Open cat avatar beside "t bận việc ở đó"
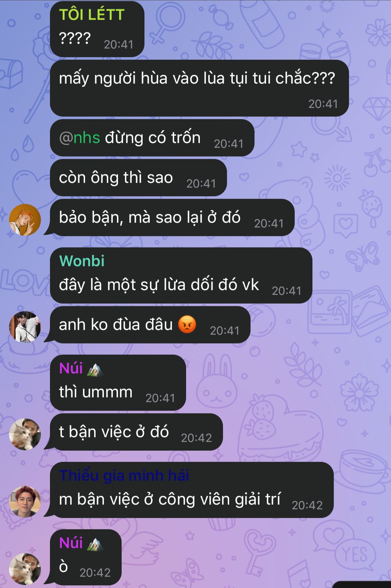Image resolution: width=391 pixels, height=588 pixels. [25, 434]
